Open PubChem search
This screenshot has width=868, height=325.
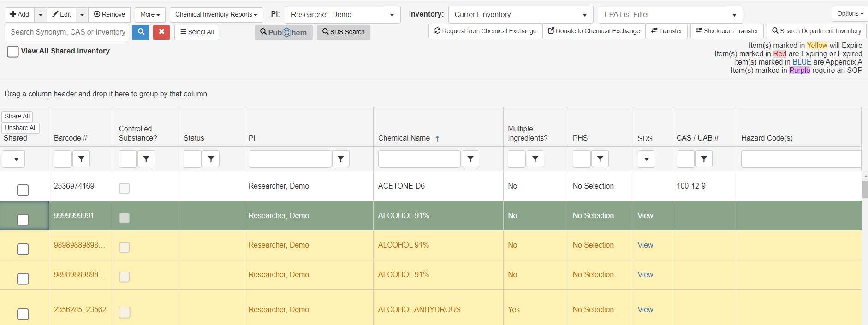click(x=283, y=32)
